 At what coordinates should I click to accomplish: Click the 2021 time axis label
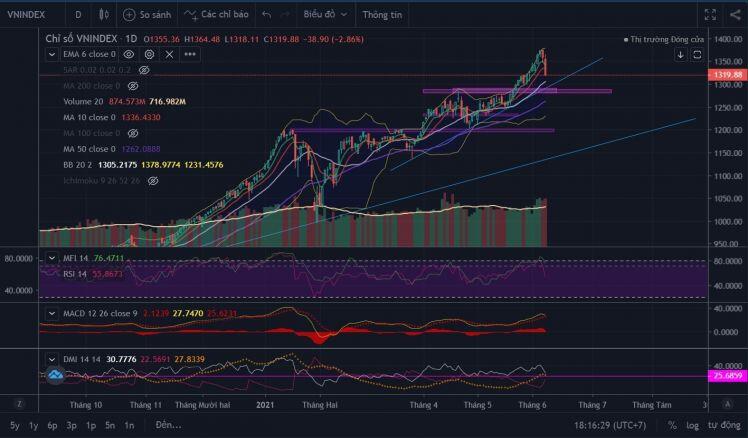(x=265, y=405)
